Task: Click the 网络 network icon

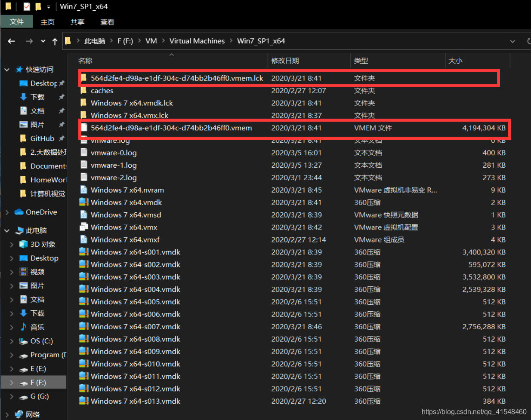Action: pos(19,414)
